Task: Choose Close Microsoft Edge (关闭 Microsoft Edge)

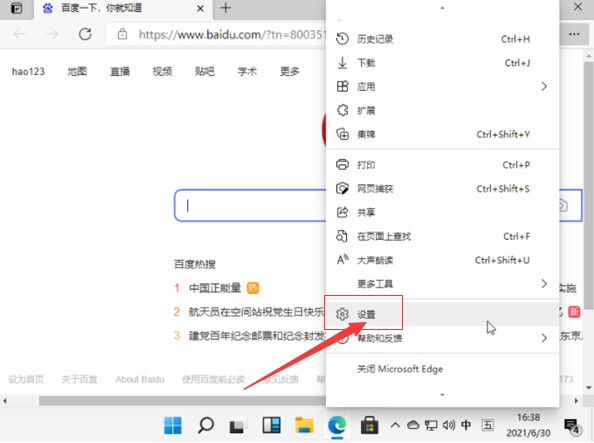Action: point(442,369)
